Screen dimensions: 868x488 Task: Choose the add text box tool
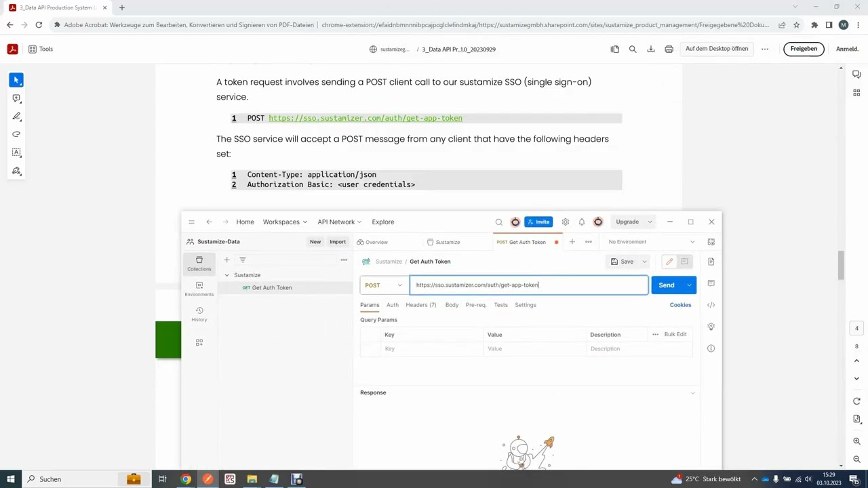click(x=16, y=152)
